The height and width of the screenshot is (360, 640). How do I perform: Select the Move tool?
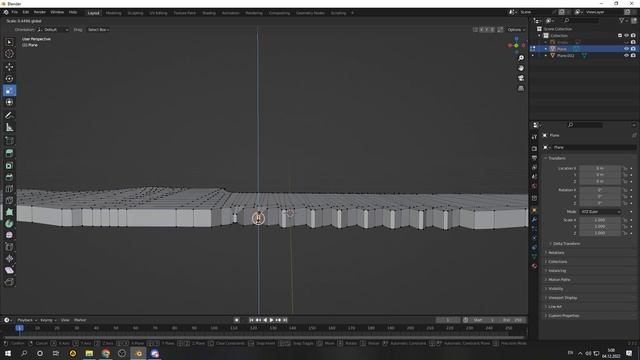tap(9, 67)
